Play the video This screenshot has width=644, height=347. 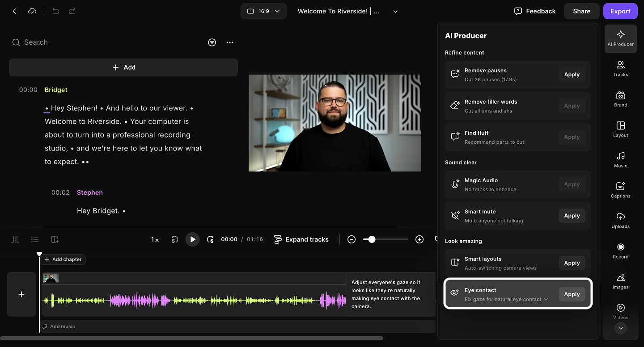tap(192, 239)
